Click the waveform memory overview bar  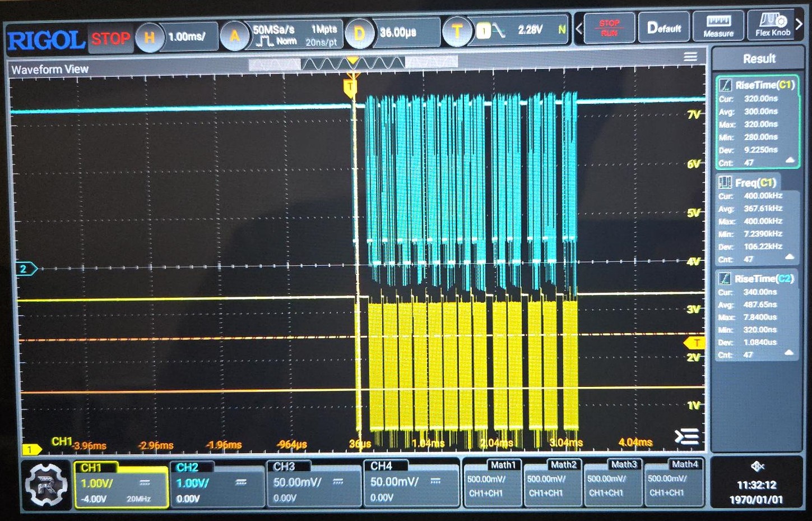(353, 63)
